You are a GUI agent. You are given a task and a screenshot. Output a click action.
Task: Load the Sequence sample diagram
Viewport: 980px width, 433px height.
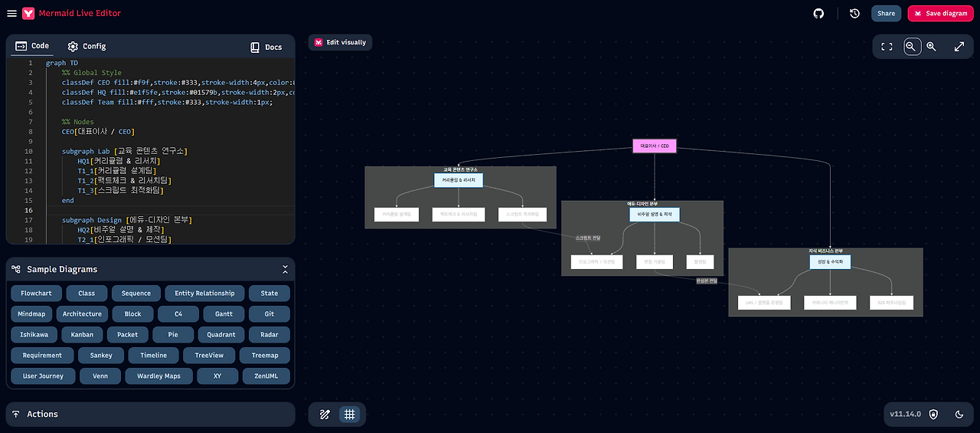tap(136, 294)
